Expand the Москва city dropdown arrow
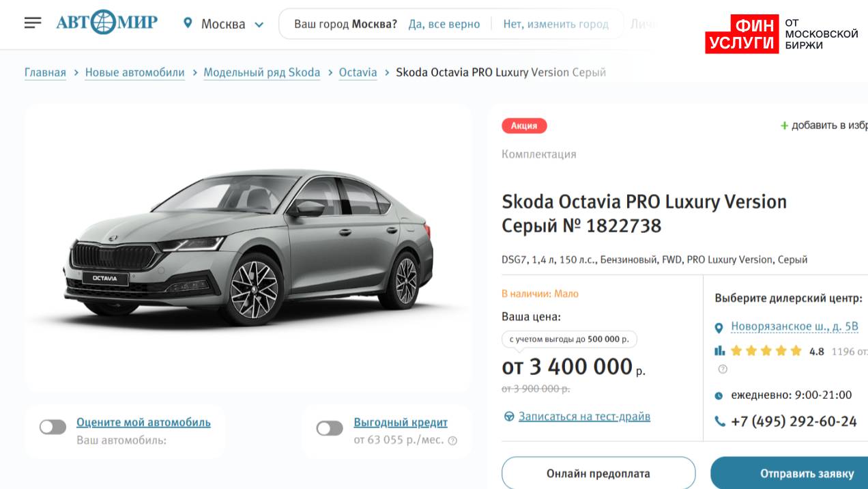 coord(259,25)
